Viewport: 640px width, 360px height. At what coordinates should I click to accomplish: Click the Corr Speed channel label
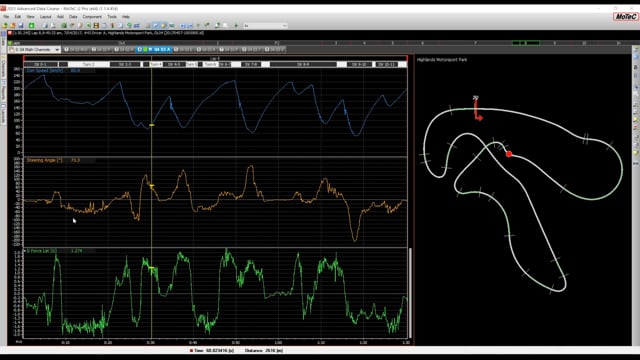click(x=44, y=71)
